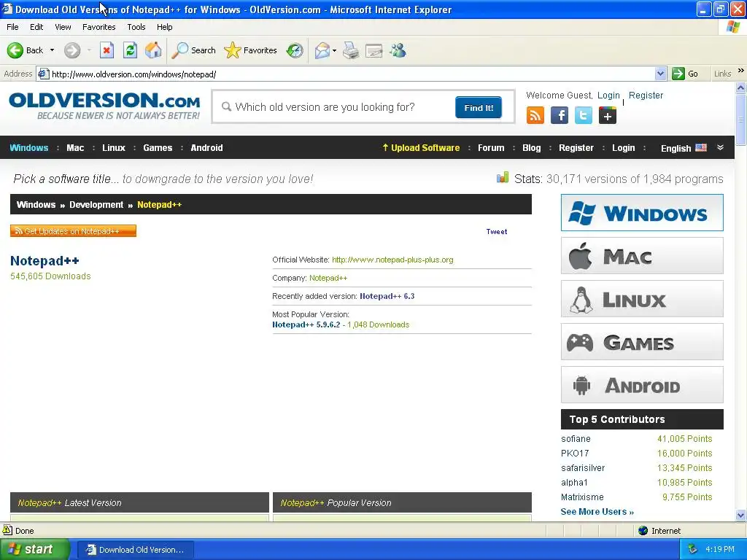747x560 pixels.
Task: Open the Forum nav link
Action: [x=491, y=147]
